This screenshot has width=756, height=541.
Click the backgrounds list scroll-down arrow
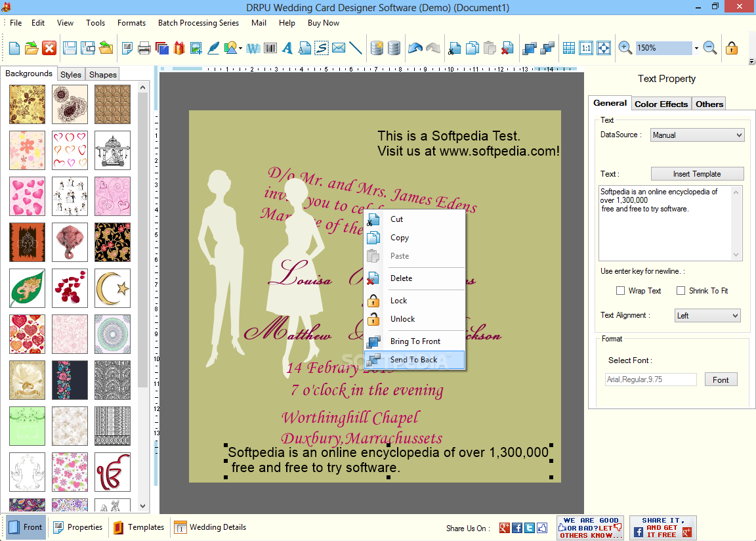142,506
